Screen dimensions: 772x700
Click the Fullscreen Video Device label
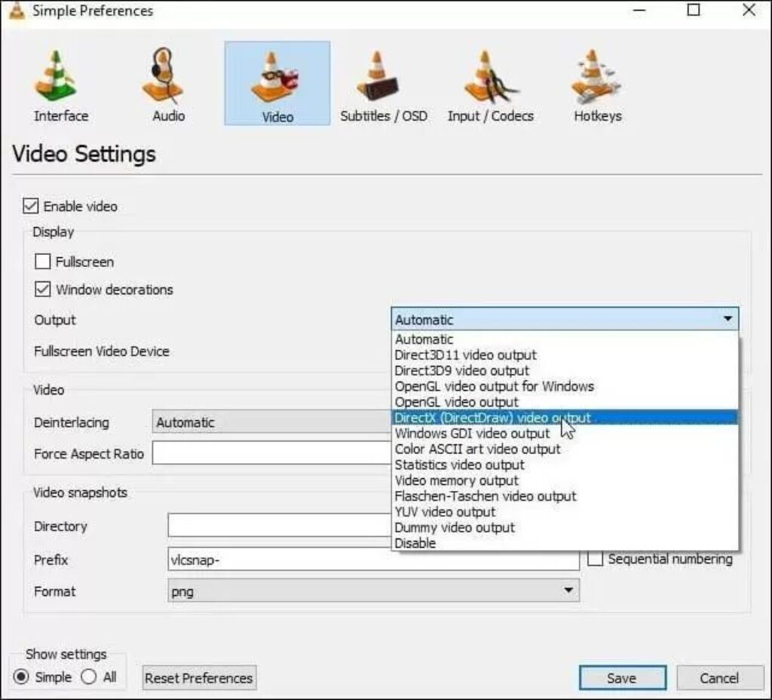click(102, 352)
